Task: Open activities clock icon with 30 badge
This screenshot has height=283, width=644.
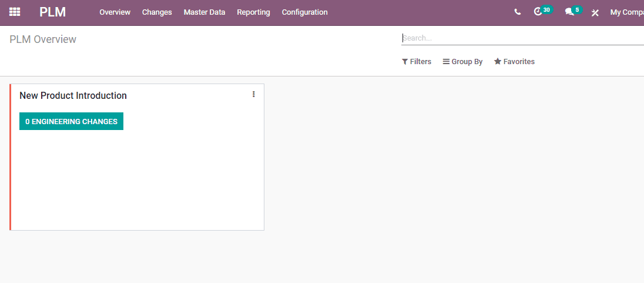Action: pyautogui.click(x=542, y=11)
